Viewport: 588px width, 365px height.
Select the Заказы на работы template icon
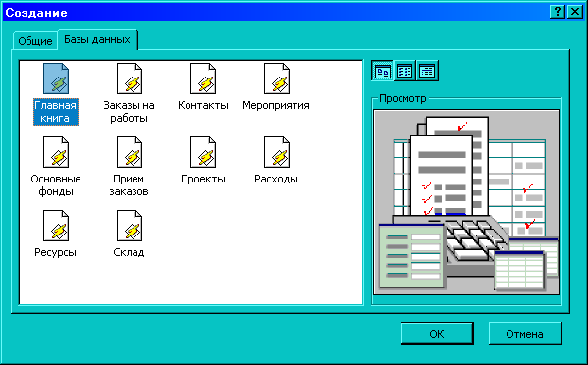130,78
